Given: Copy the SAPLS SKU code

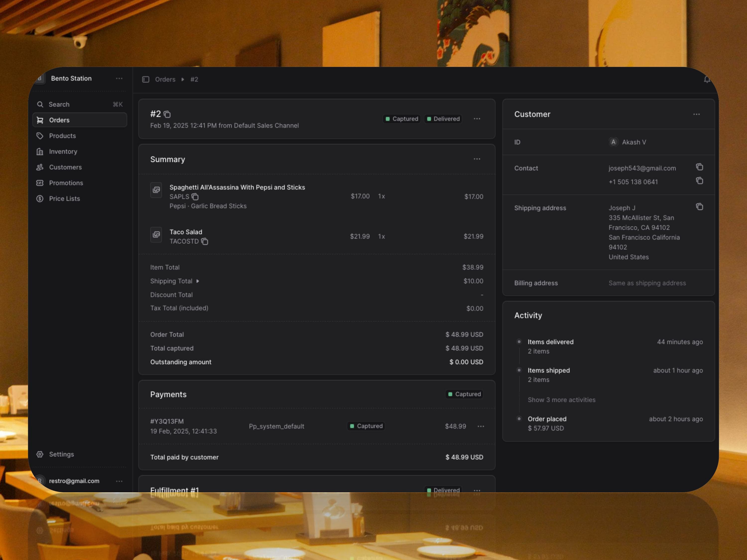Looking at the screenshot, I should [195, 197].
